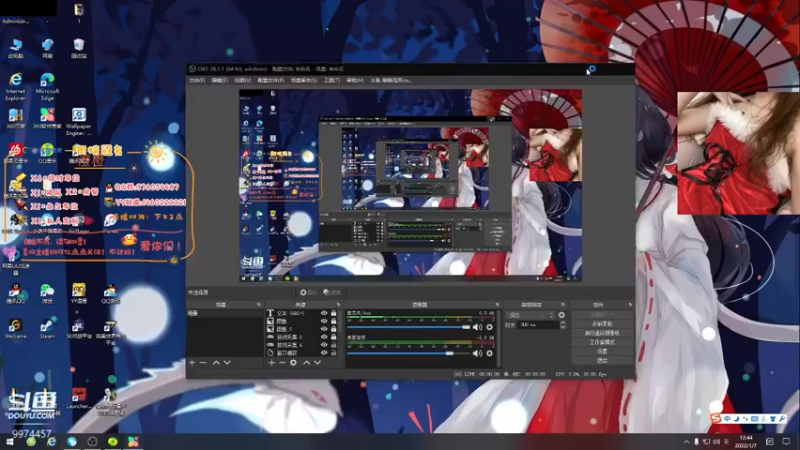Hide the 窗口捕获 source

click(x=324, y=353)
